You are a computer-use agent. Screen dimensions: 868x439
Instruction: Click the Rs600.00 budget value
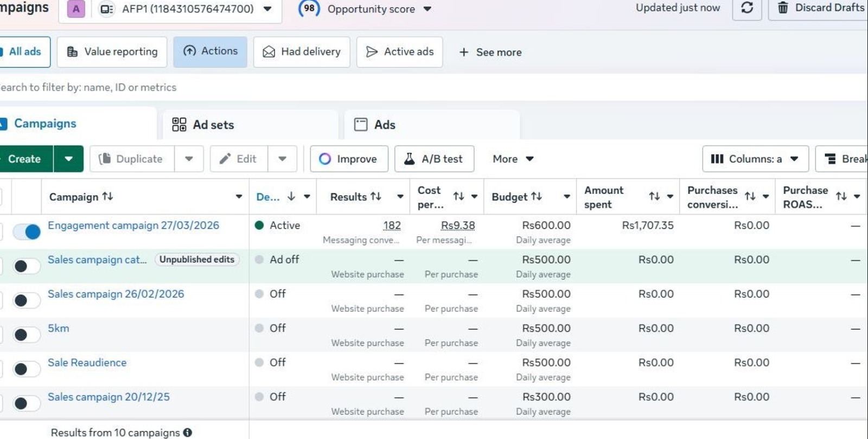coord(546,225)
